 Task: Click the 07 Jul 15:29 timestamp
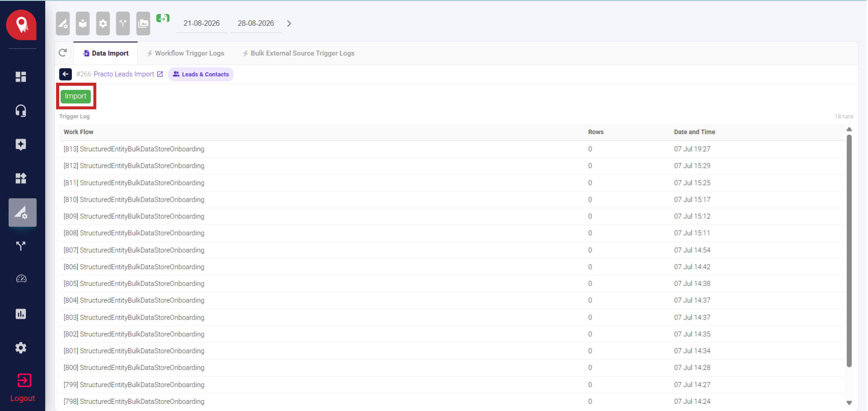click(x=692, y=166)
